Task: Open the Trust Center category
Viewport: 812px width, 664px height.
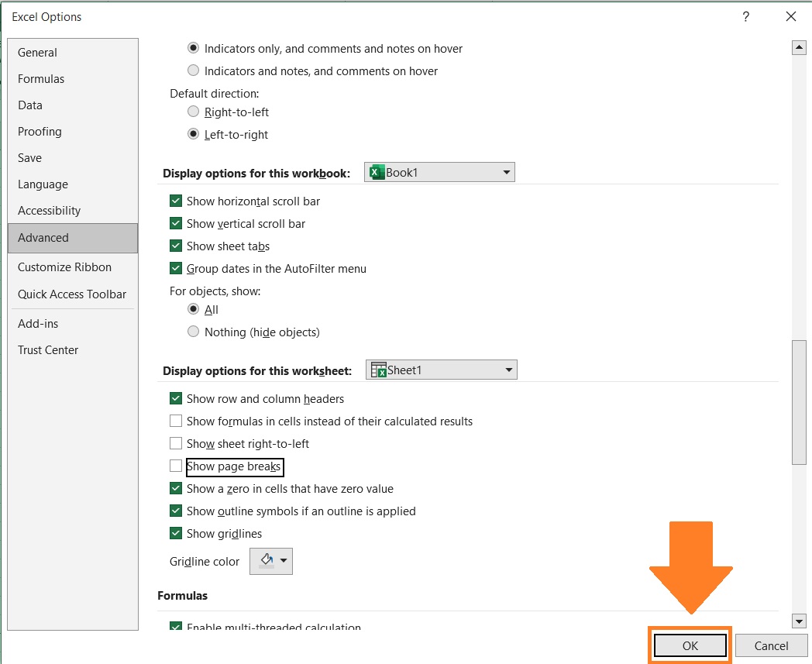Action: coord(73,350)
